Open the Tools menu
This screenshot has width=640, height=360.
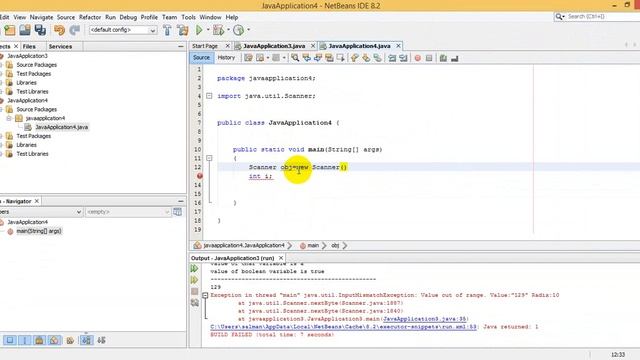point(188,17)
